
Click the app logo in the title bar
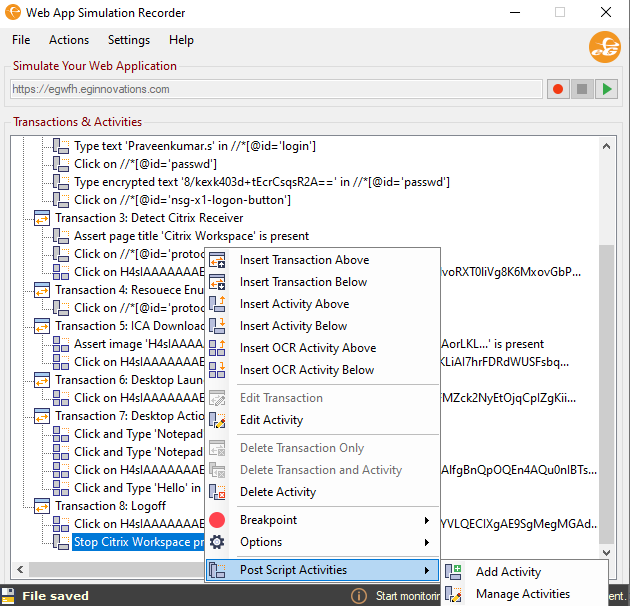12,12
